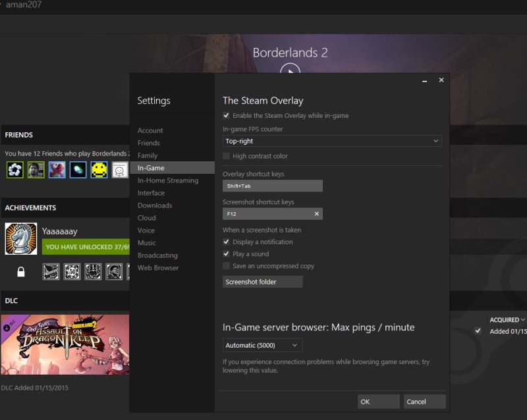
Task: Clear the F12 screenshot shortcut with X
Action: tap(316, 214)
